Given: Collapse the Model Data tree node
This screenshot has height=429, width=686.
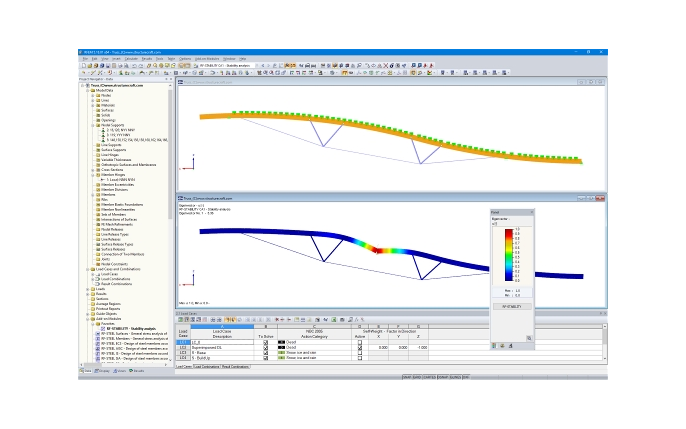Looking at the screenshot, I should pyautogui.click(x=88, y=91).
